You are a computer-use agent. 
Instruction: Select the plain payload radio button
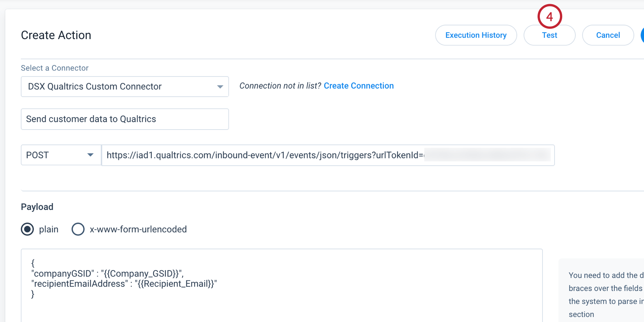[27, 229]
